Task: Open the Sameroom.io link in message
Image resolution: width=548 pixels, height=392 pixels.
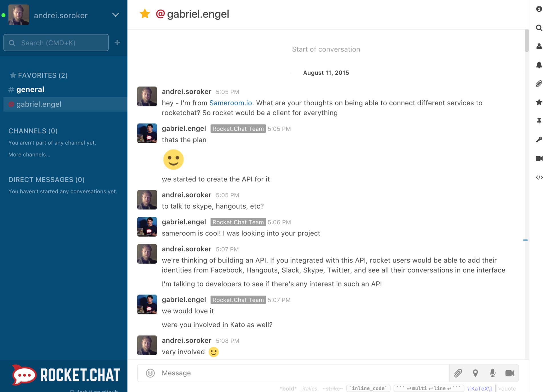Action: (231, 103)
